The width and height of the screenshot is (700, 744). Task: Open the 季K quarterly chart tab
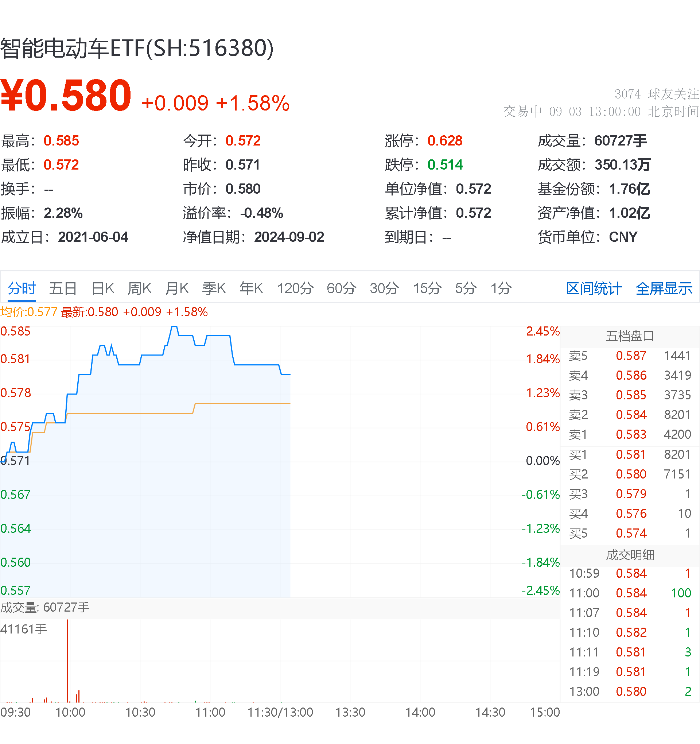point(214,288)
